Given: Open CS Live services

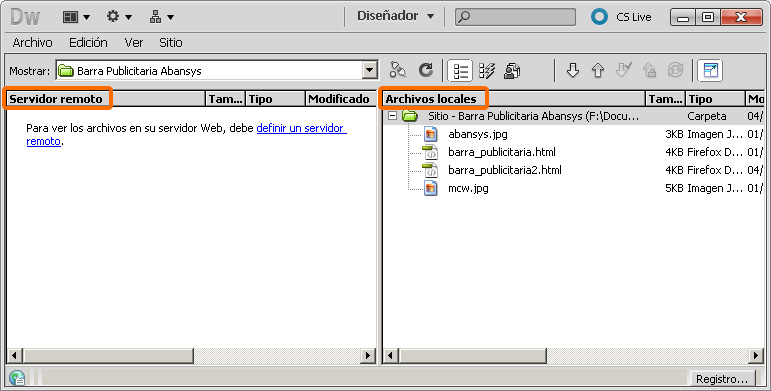Looking at the screenshot, I should tap(633, 17).
